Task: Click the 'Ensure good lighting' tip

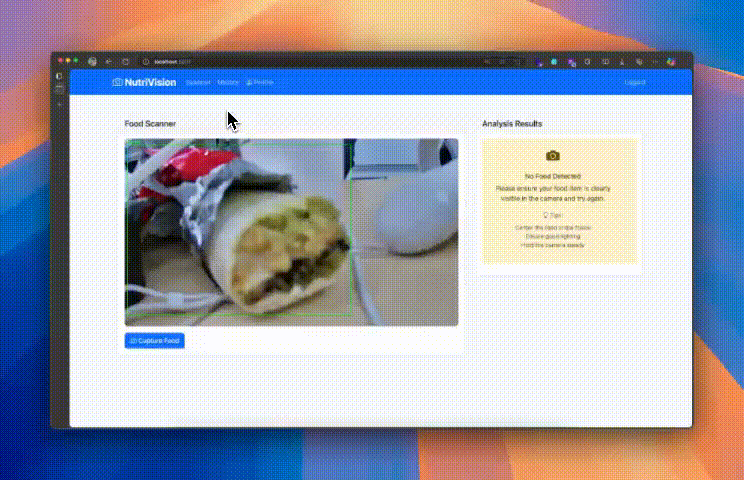Action: coord(553,236)
